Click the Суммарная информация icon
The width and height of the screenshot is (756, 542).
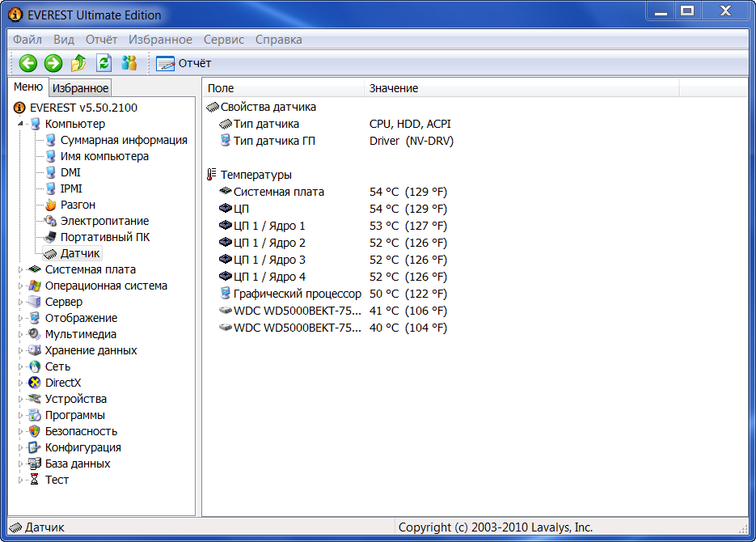(50, 140)
